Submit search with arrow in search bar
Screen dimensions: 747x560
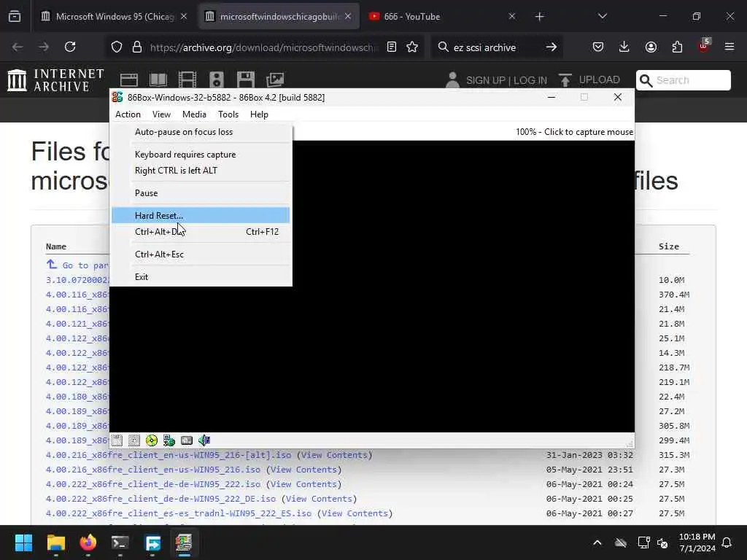(x=551, y=47)
